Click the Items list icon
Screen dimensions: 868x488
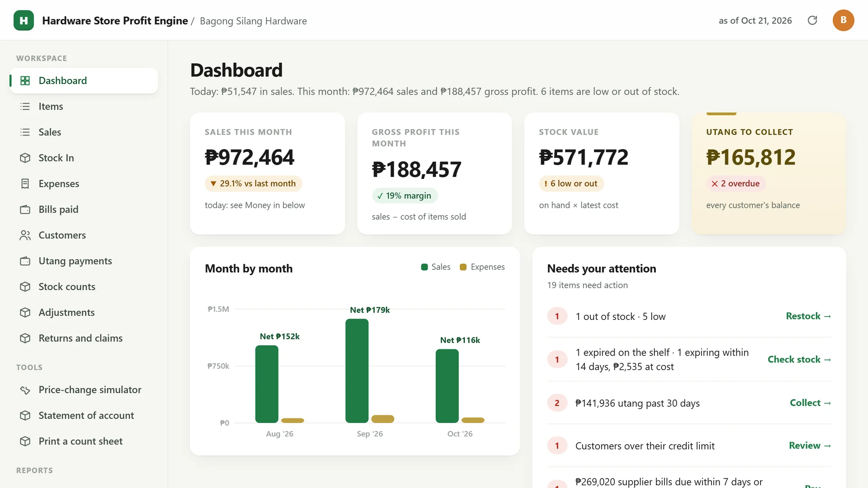(x=25, y=106)
